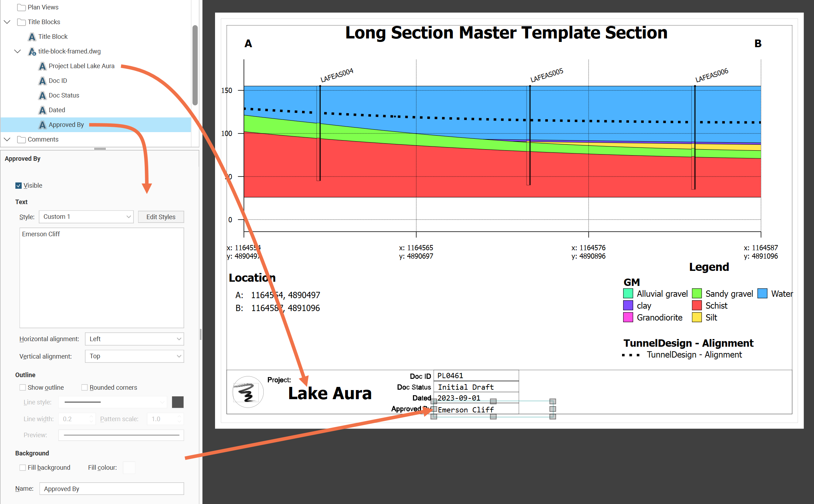814x504 pixels.
Task: Uncheck the Visible checkbox
Action: [x=19, y=186]
